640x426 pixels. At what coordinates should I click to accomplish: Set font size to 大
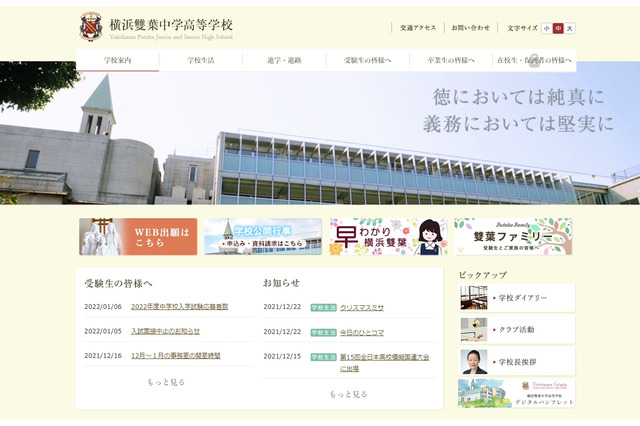pos(569,28)
